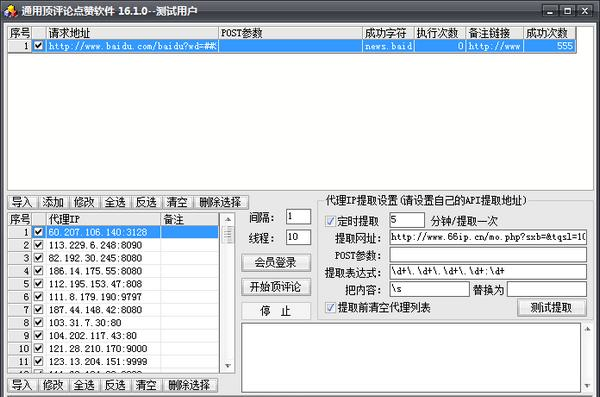The width and height of the screenshot is (600, 397).
Task: Uncheck proxy 82.192.30.245:8080
Action: coord(38,258)
